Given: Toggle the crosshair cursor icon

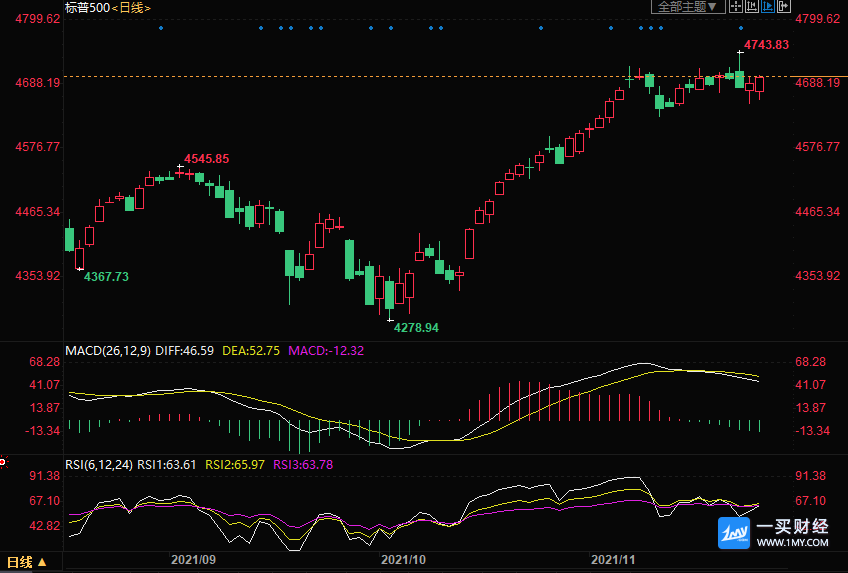Looking at the screenshot, I should pos(736,6).
